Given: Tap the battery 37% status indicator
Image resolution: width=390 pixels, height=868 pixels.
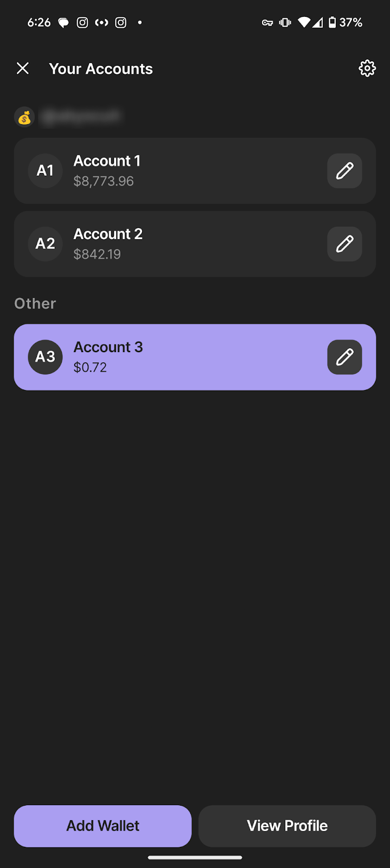Looking at the screenshot, I should (x=345, y=22).
